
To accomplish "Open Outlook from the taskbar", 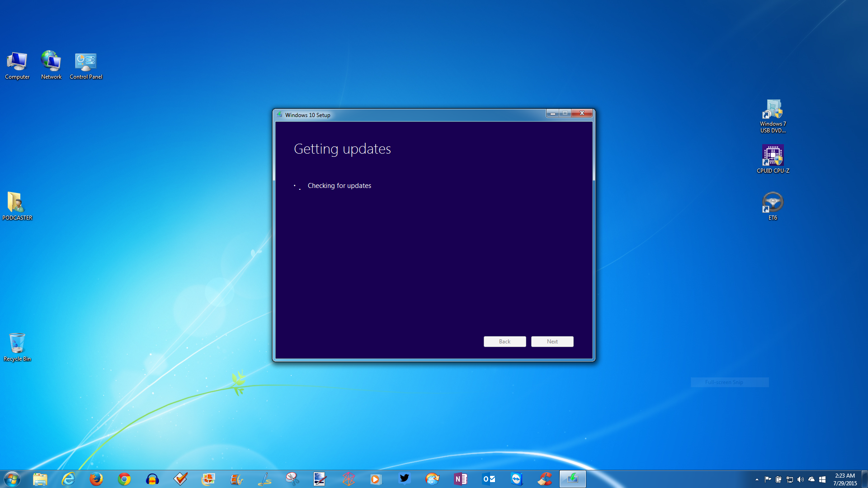I will (488, 479).
